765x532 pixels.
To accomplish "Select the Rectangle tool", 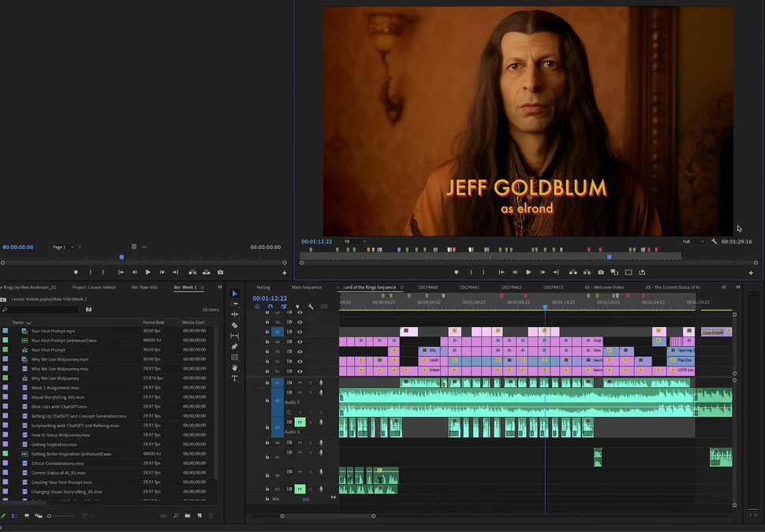I will tap(235, 358).
